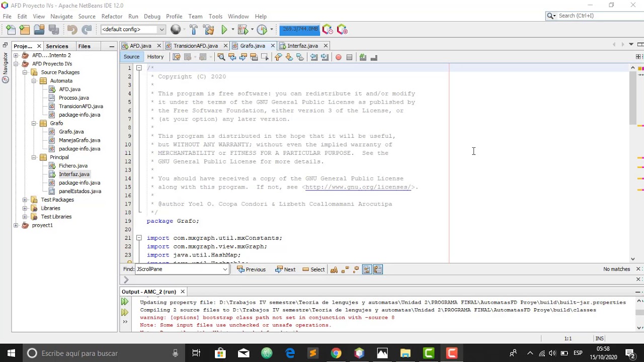This screenshot has width=644, height=362.
Task: Click the Shift Line Right icon
Action: pos(325,57)
